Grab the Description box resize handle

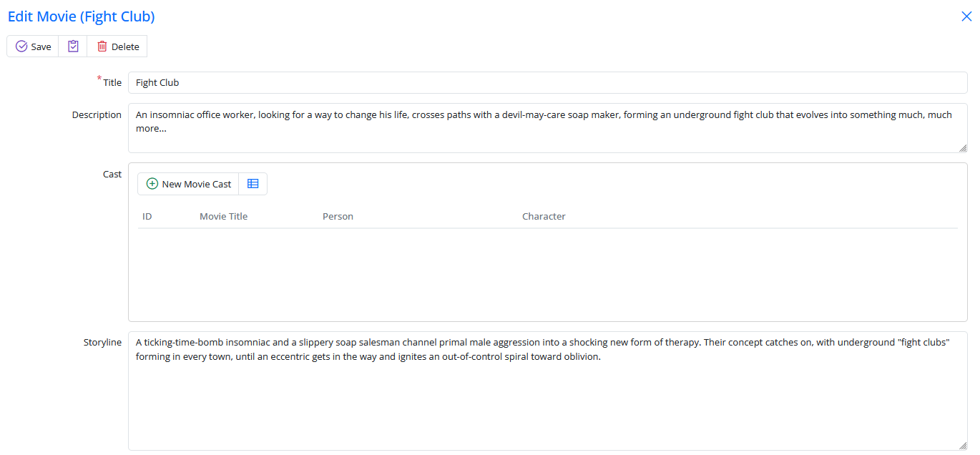963,148
